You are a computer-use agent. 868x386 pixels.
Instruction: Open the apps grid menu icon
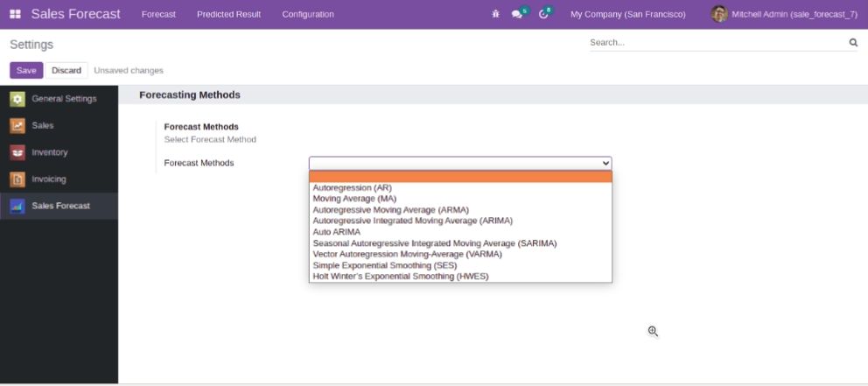[15, 14]
